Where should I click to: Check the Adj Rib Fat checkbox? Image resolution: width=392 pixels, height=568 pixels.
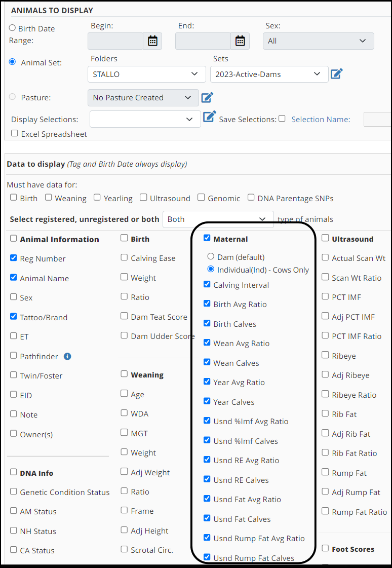click(x=325, y=433)
